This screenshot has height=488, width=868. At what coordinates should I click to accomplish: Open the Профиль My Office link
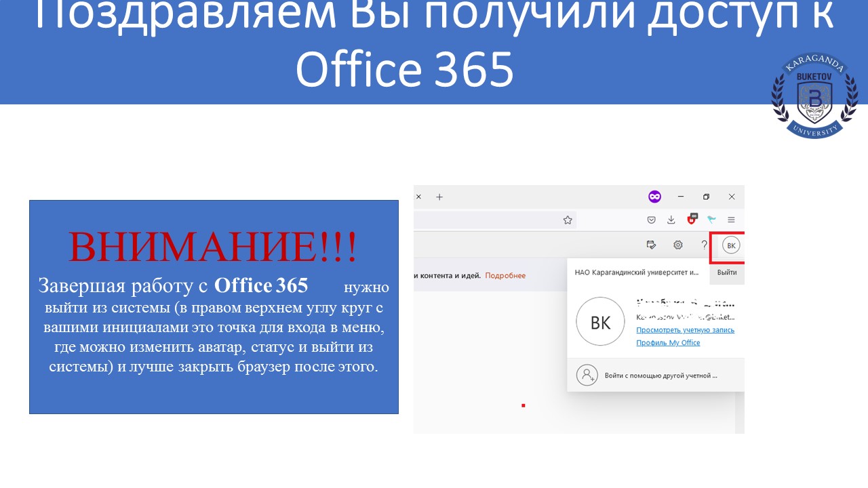[x=668, y=343]
